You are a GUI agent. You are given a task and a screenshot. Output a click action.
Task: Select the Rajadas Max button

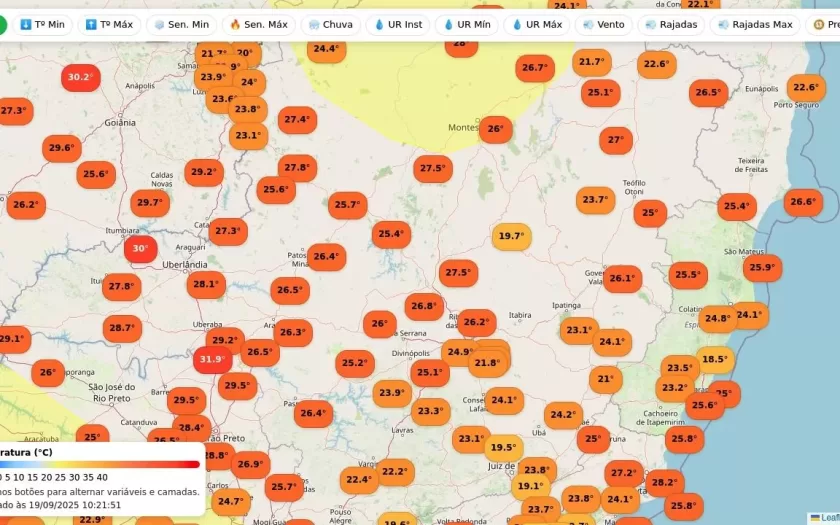[755, 24]
